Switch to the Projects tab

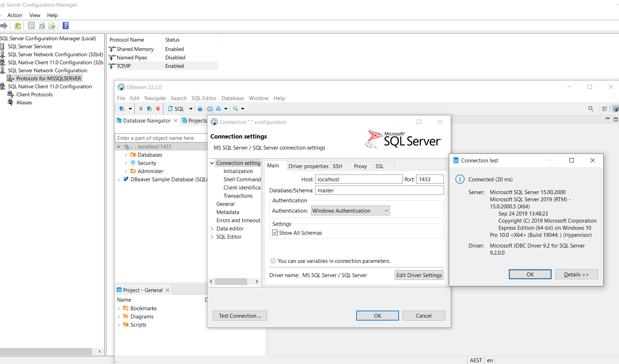195,121
